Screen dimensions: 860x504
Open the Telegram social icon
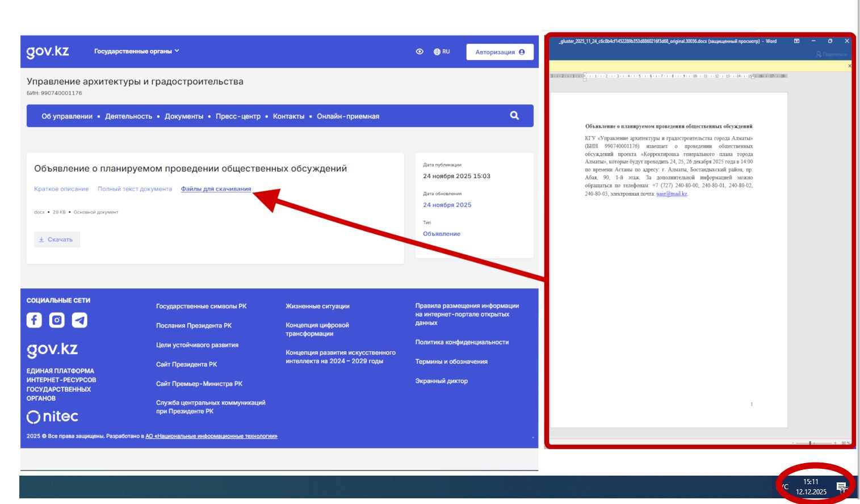coord(79,320)
